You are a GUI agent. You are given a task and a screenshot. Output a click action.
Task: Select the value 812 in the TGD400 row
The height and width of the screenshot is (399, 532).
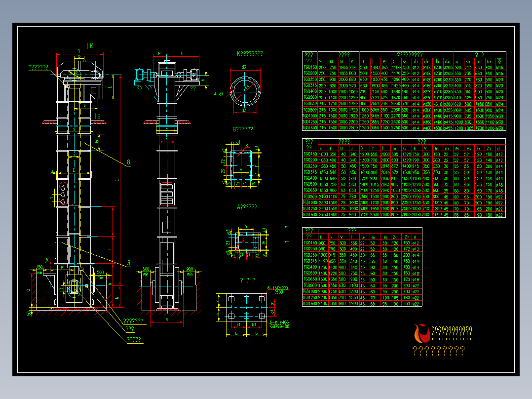tap(394, 178)
